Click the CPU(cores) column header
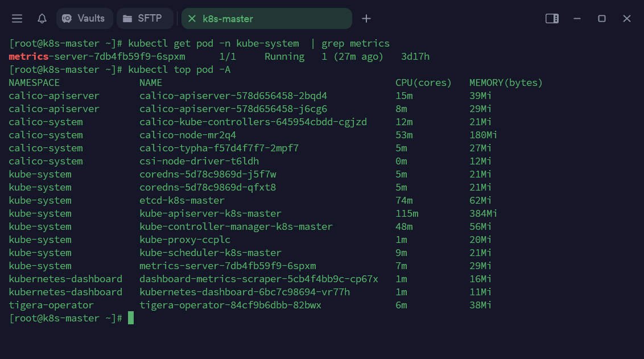 click(423, 82)
